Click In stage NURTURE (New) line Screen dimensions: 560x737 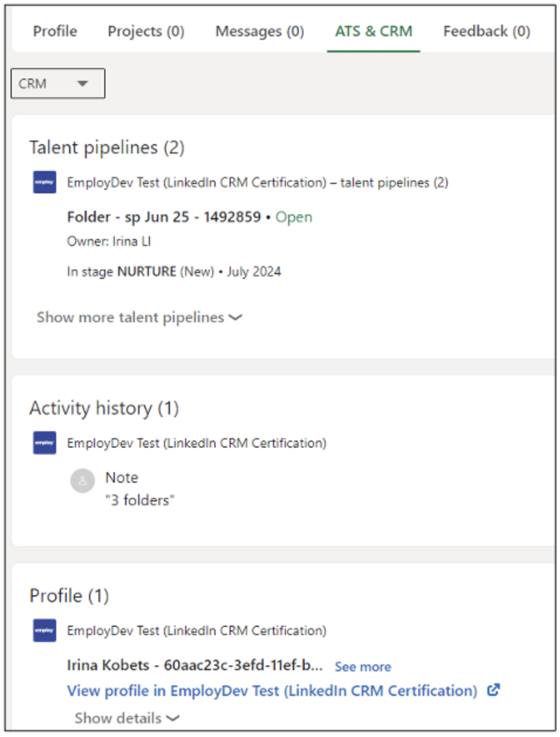[x=174, y=272]
